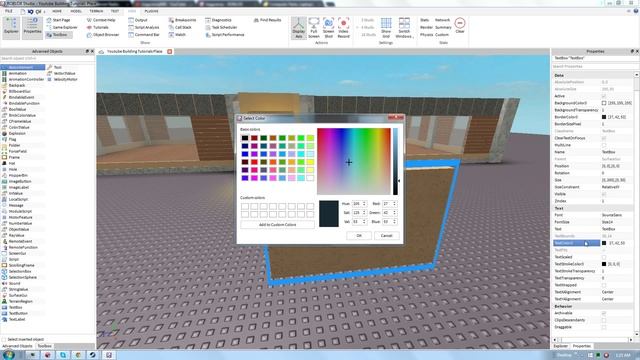Enable the MultiLine property checkbox
Viewport: 640px width, 360px height.
point(604,145)
